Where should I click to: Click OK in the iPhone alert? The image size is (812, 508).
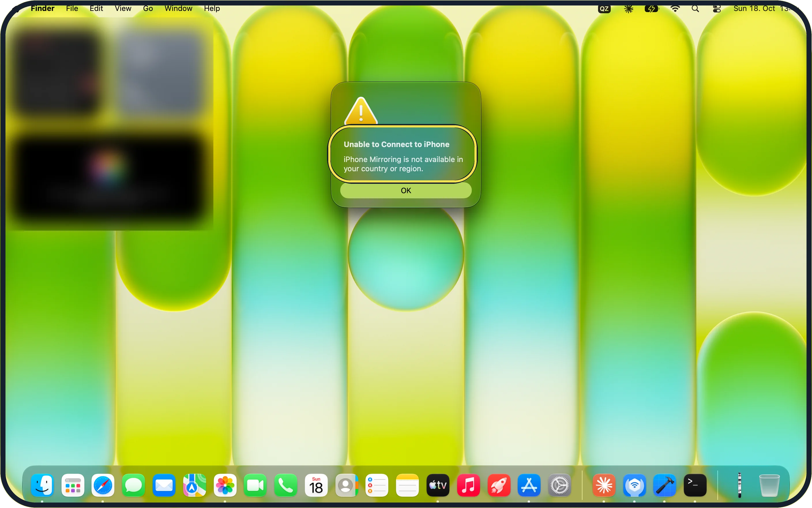[406, 191]
